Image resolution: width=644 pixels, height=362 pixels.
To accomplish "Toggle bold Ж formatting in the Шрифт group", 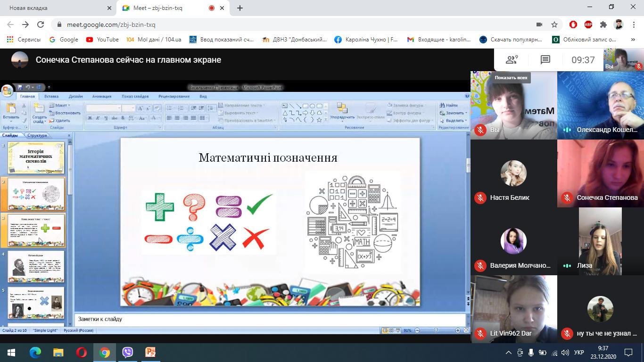I will pos(90,118).
